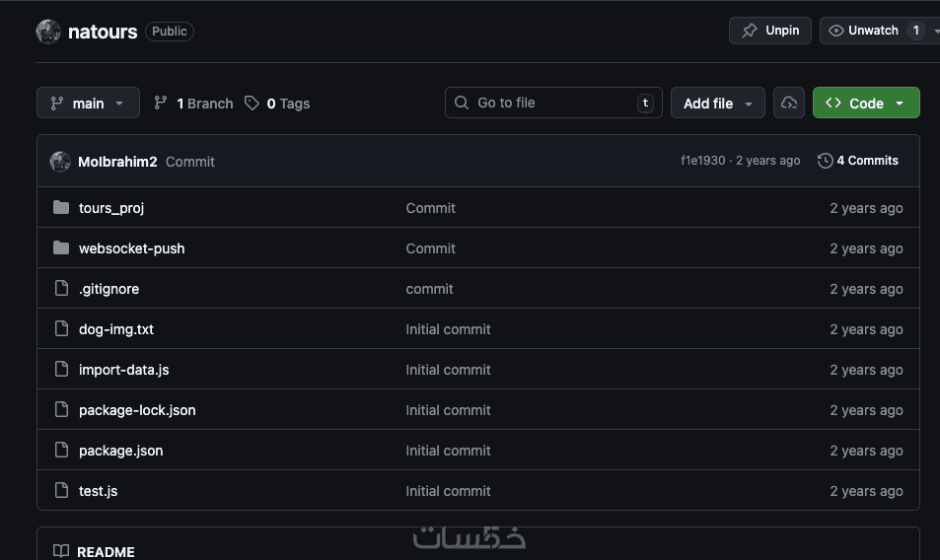Unpin the natours repository
The width and height of the screenshot is (940, 560).
pos(770,31)
